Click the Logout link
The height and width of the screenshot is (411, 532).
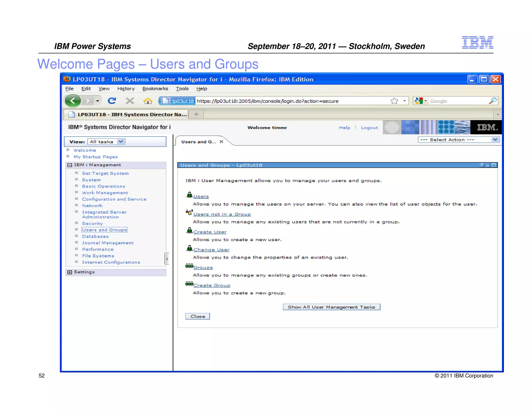coord(369,128)
